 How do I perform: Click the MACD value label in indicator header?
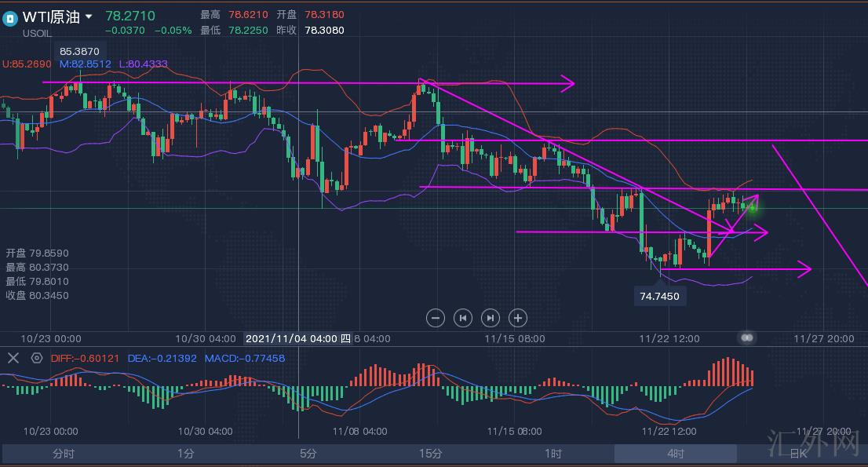click(x=245, y=358)
